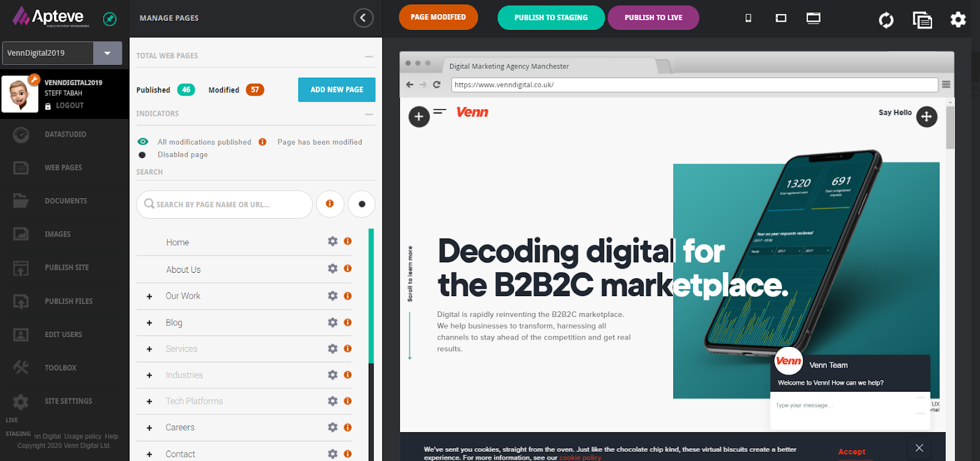Image resolution: width=980 pixels, height=461 pixels.
Task: Open settings gear for About Us page
Action: pos(333,268)
